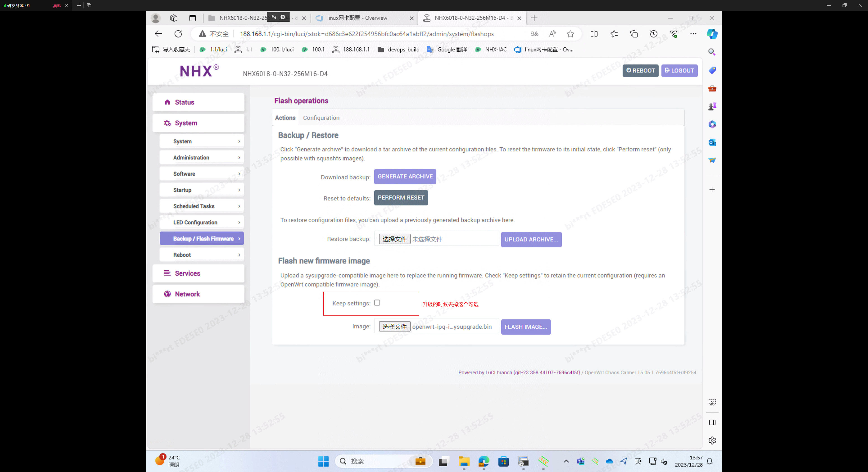Select the Status home icon in sidebar
Viewport: 868px width, 472px height.
tap(167, 102)
